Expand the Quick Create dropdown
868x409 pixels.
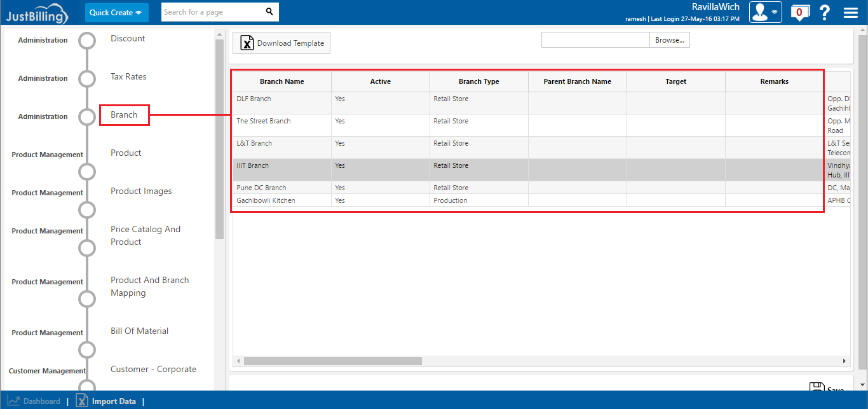(116, 13)
